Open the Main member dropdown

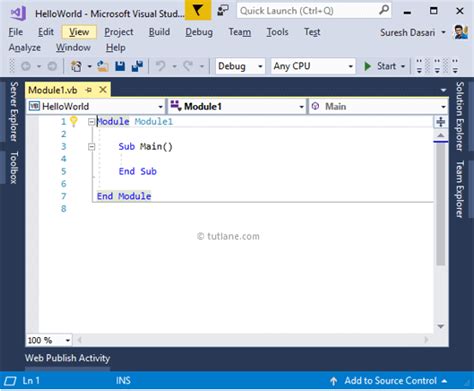443,107
